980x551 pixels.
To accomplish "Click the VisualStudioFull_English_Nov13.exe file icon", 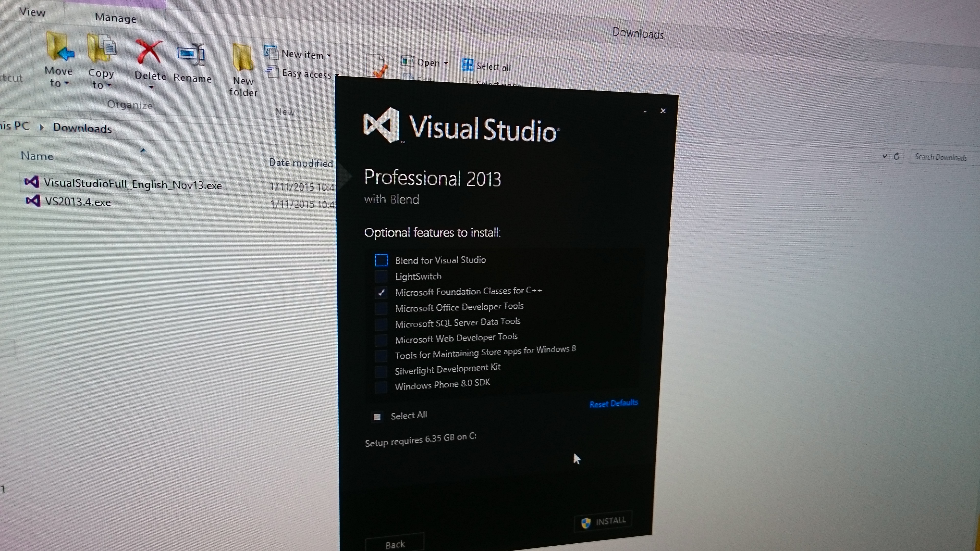I will (32, 182).
